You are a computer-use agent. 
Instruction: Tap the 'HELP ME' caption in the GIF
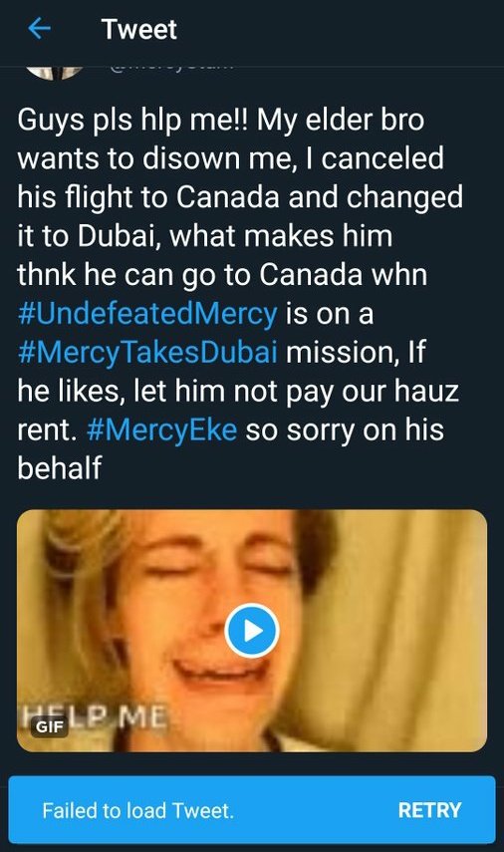(95, 716)
